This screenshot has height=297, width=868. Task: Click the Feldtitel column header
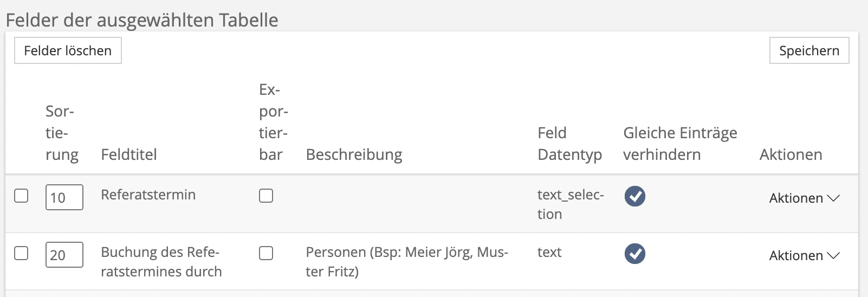129,154
